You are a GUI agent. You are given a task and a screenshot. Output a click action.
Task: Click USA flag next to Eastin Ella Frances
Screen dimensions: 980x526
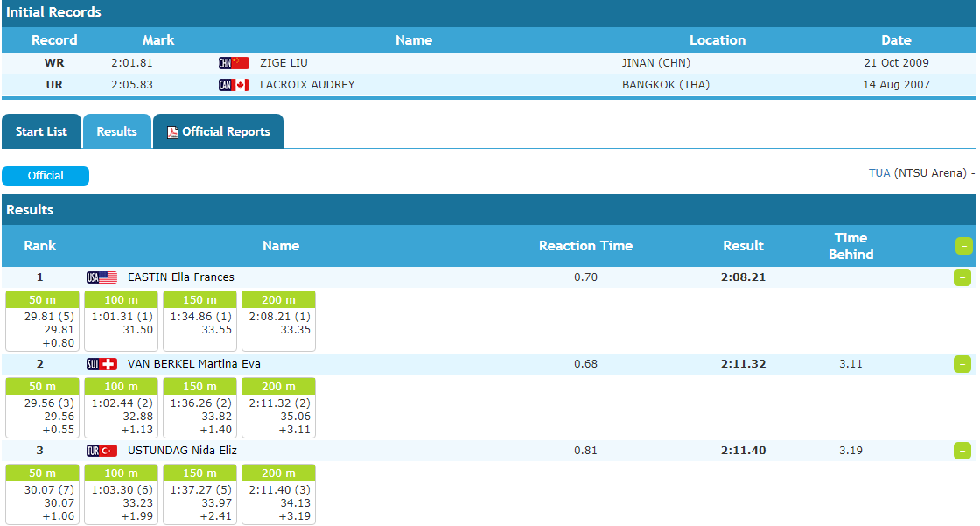pos(101,277)
